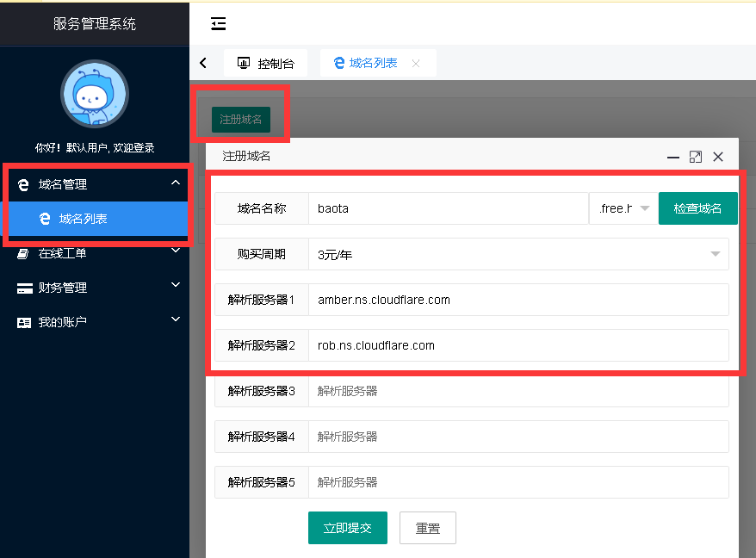
Task: Close the 注册域名 dialog
Action: tap(718, 157)
